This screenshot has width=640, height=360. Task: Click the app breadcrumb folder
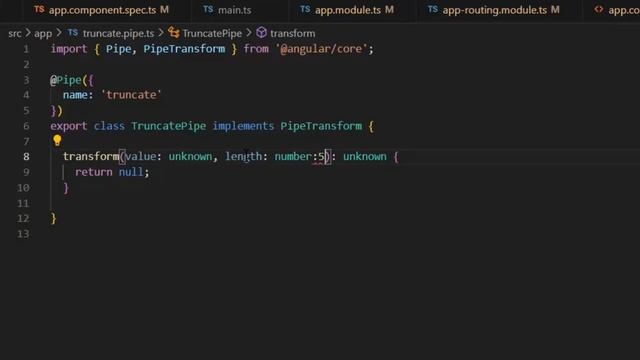pyautogui.click(x=43, y=33)
